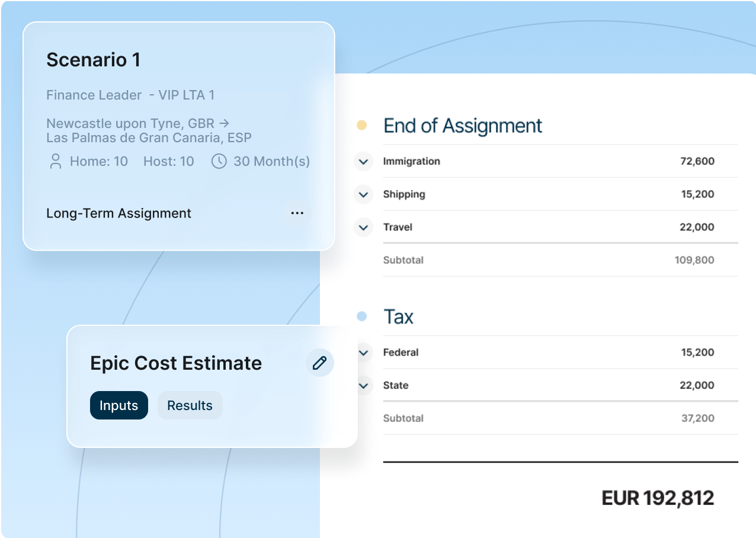Select the Scenario 1 title
The width and height of the screenshot is (756, 538).
(x=94, y=60)
